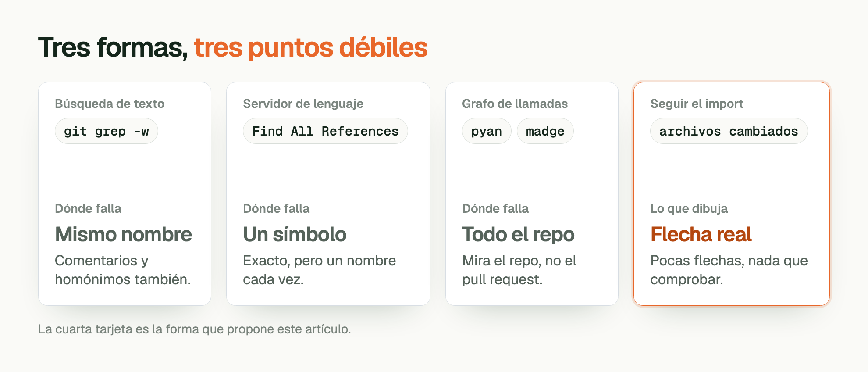The height and width of the screenshot is (372, 868).
Task: Click "Dónde falla" in the Grafo de llamadas card
Action: point(495,209)
